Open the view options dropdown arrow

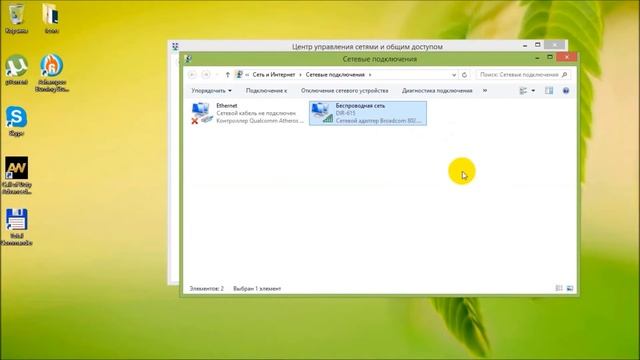point(533,91)
